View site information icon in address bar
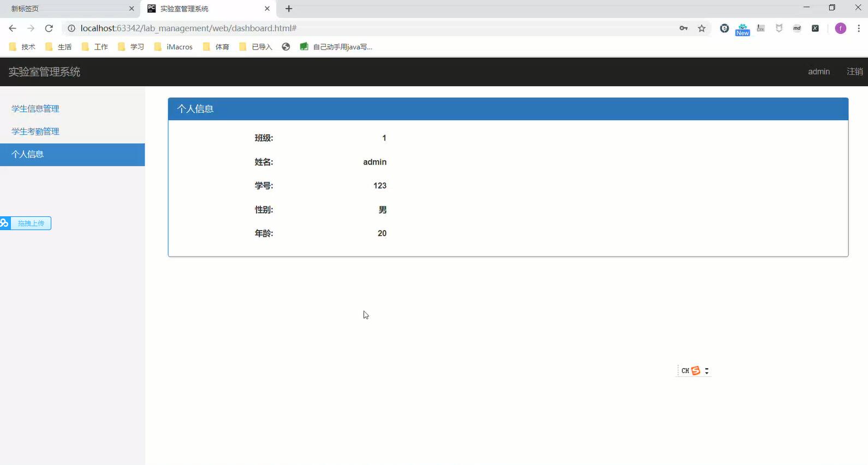Image resolution: width=868 pixels, height=465 pixels. (x=72, y=28)
